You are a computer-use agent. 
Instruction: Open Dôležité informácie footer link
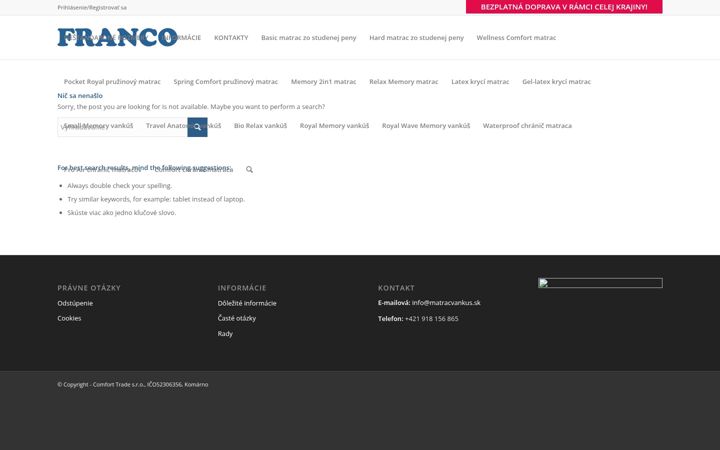tap(247, 303)
